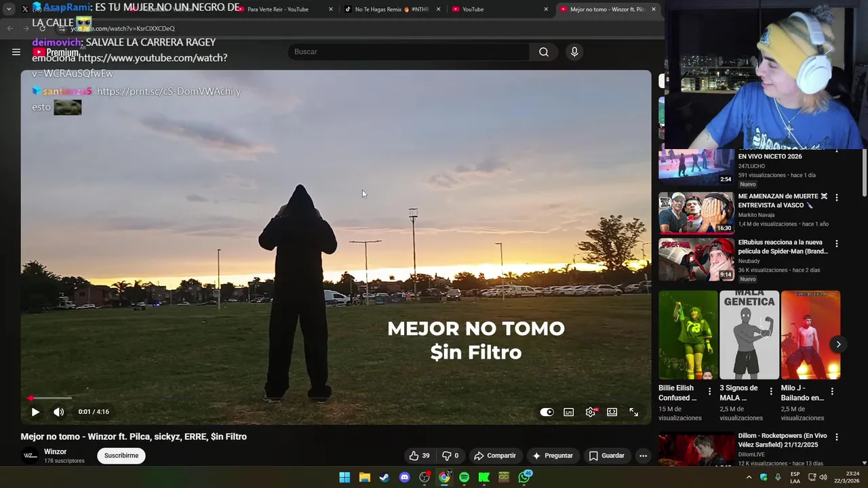The width and height of the screenshot is (868, 488).
Task: Switch to No Te Hagas Remix TikTok tab
Action: tap(391, 9)
